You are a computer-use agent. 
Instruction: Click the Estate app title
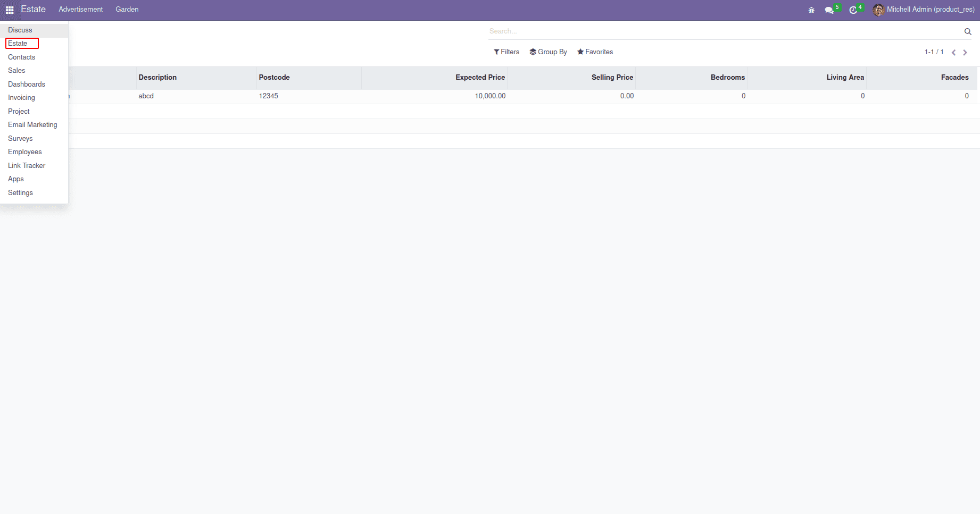(x=34, y=10)
